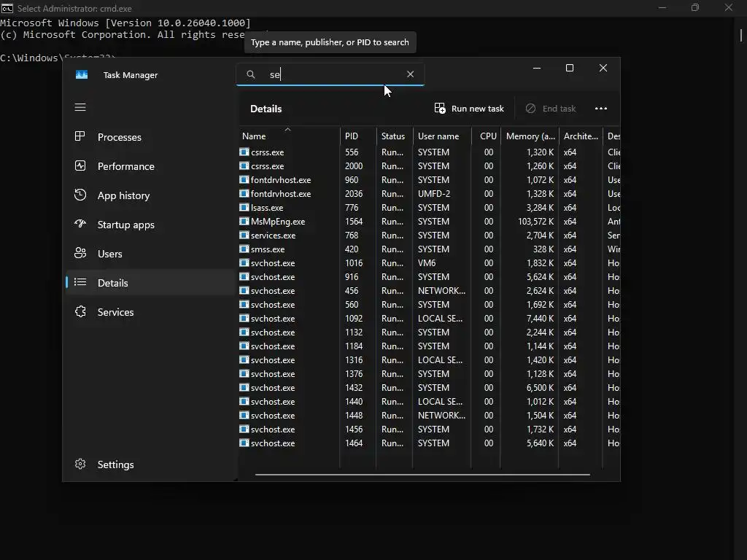Viewport: 747px width, 560px height.
Task: Click Run new task button
Action: 469,109
